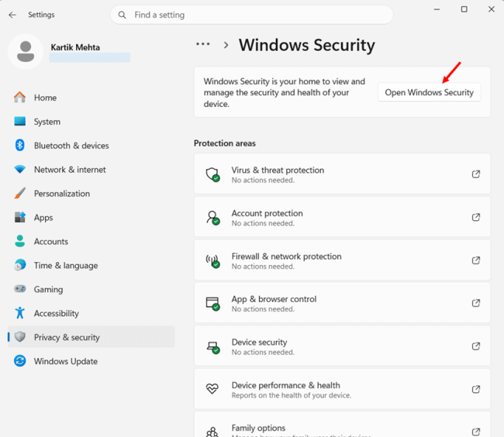Open the Accessibility label
This screenshot has width=504, height=437.
(x=57, y=313)
